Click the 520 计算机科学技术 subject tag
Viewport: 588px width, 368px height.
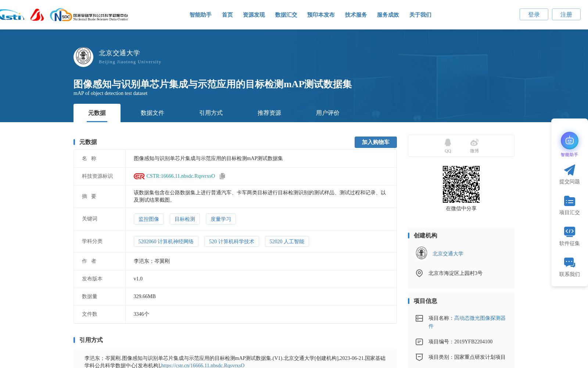pos(232,241)
